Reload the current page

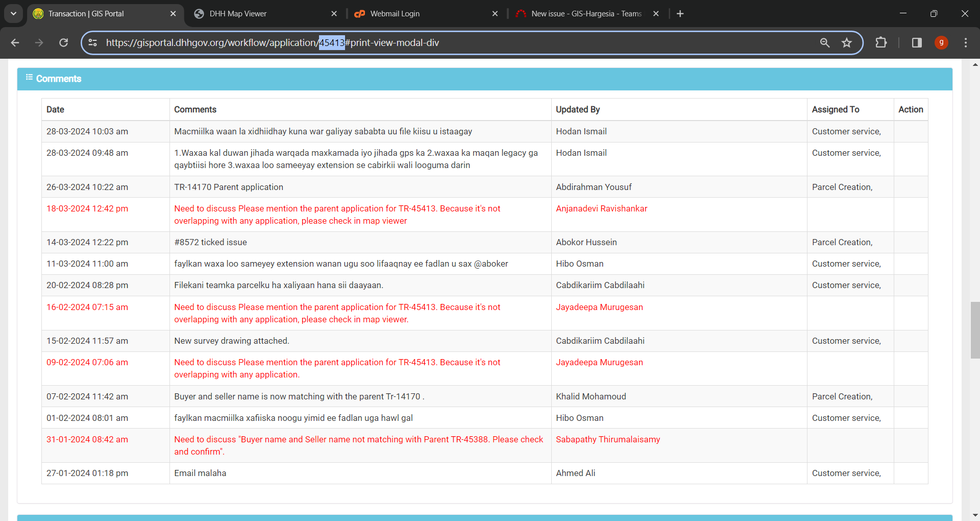[64, 43]
